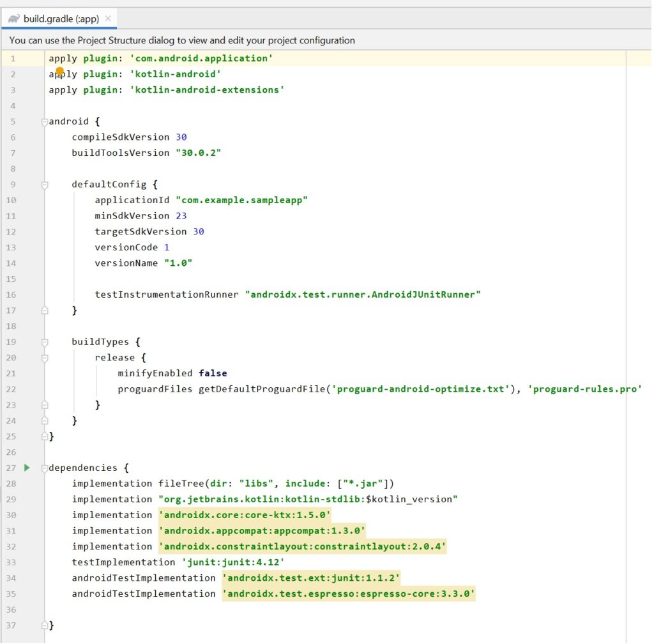Image resolution: width=654 pixels, height=644 pixels.
Task: Click the fold end marker on line 25
Action: [45, 437]
